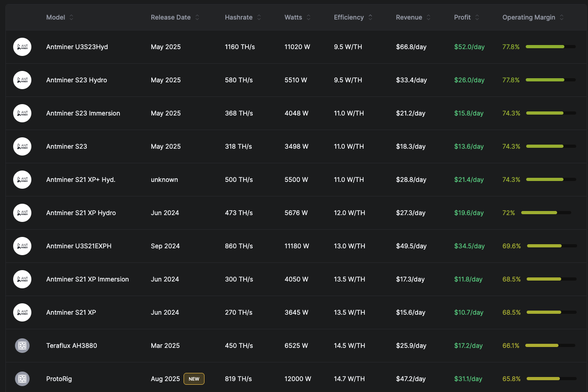
Task: Open the Teraflux AH3880 model link
Action: coord(72,346)
